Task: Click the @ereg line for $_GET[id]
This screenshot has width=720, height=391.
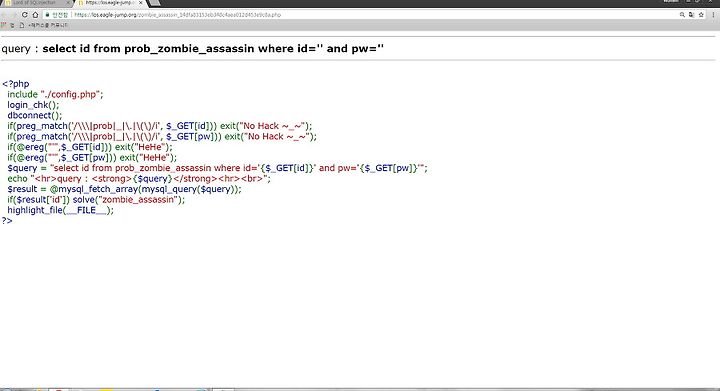Action: click(90, 147)
